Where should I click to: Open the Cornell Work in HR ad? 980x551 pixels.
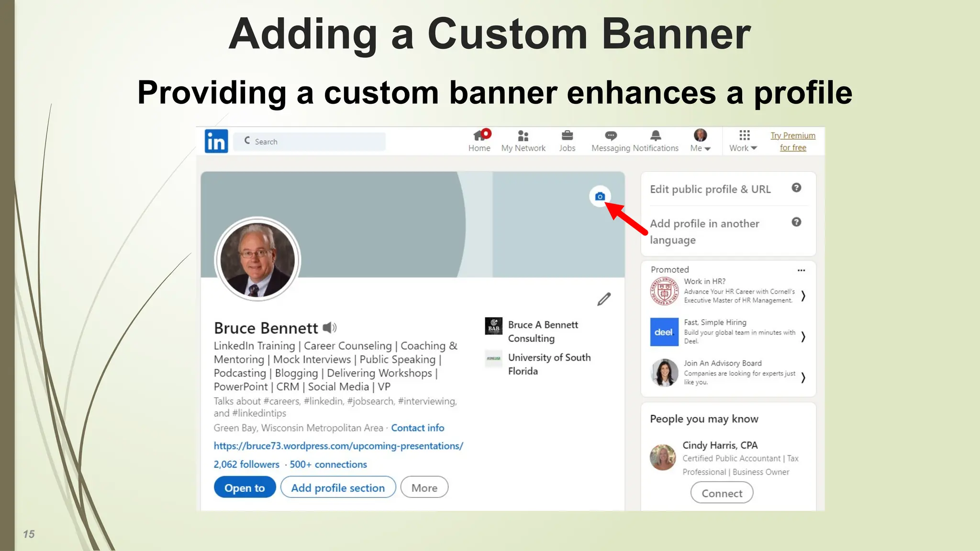click(739, 291)
